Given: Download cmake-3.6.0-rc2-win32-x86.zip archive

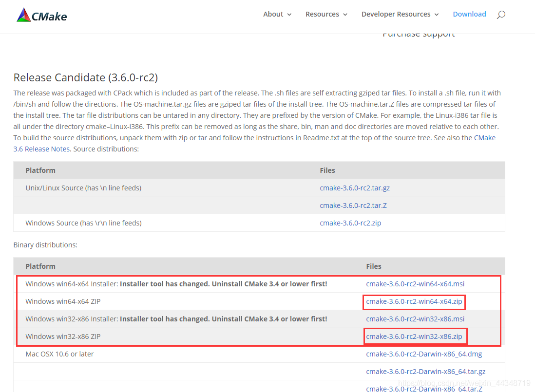Looking at the screenshot, I should [415, 336].
